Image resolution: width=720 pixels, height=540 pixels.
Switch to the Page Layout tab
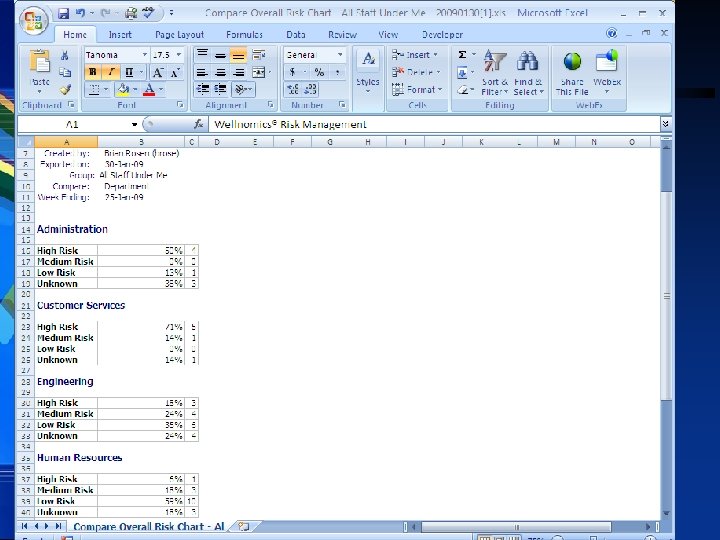[179, 34]
